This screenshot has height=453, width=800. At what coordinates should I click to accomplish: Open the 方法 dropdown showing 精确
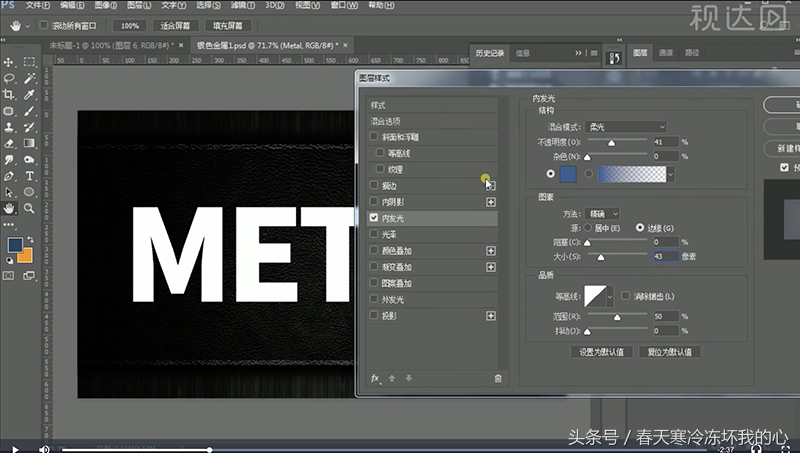point(603,214)
